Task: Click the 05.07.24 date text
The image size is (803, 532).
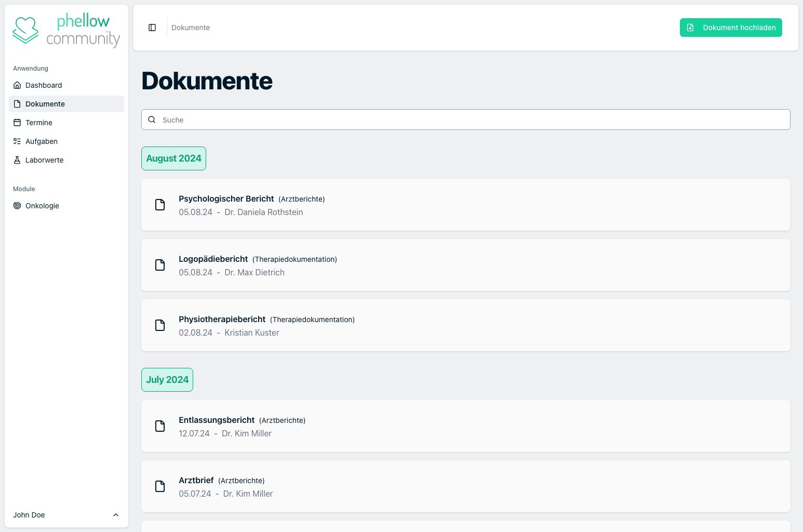Action: click(x=195, y=494)
